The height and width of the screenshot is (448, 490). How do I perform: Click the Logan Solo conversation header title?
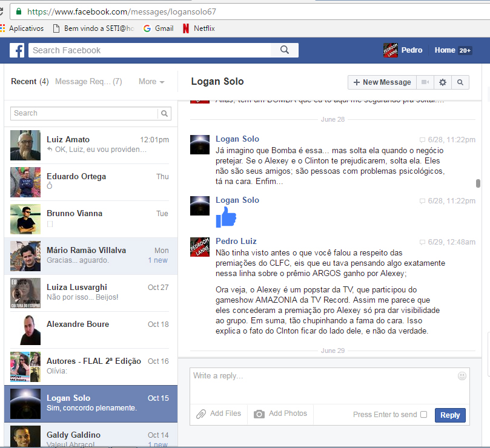(x=217, y=82)
